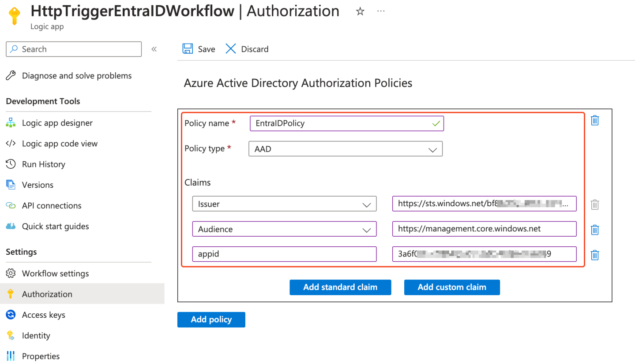Click the API connections link icon
This screenshot has width=635, height=364.
tap(11, 206)
